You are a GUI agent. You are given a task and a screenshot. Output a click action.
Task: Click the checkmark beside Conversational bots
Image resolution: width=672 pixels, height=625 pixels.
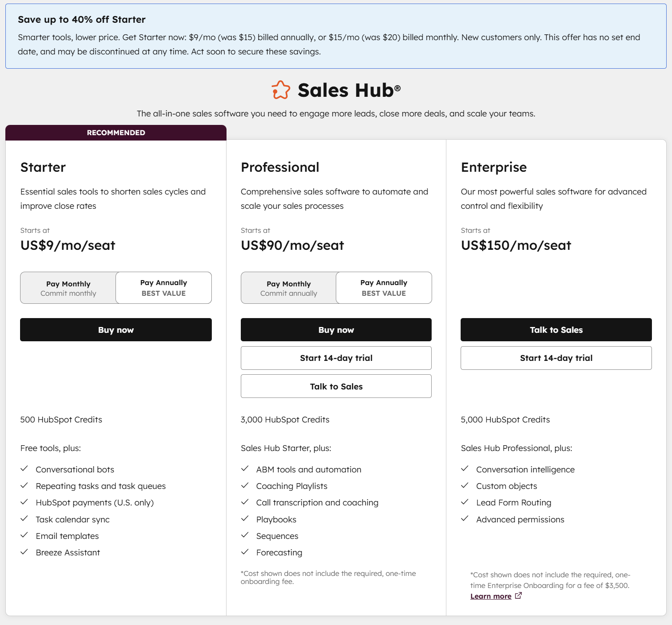pos(25,469)
